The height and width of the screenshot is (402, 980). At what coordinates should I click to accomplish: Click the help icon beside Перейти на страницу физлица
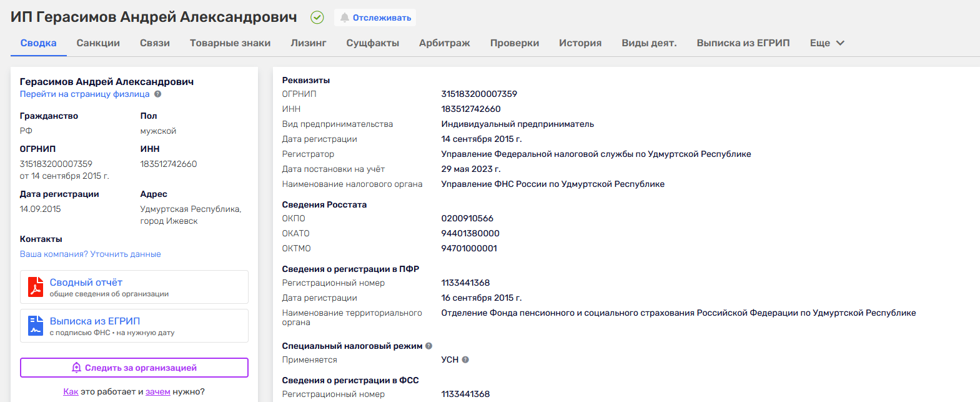[158, 94]
